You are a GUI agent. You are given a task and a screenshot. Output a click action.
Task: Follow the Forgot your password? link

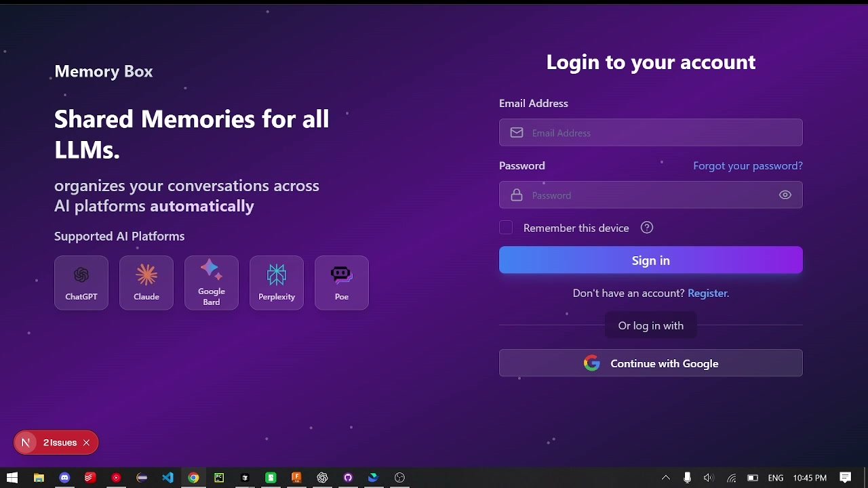point(747,165)
